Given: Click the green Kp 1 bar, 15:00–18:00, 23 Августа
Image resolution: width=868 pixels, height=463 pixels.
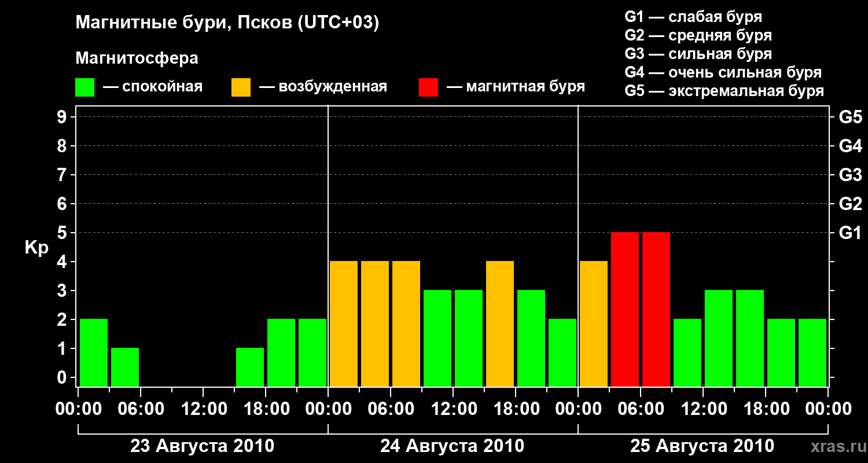Looking at the screenshot, I should pos(250,367).
